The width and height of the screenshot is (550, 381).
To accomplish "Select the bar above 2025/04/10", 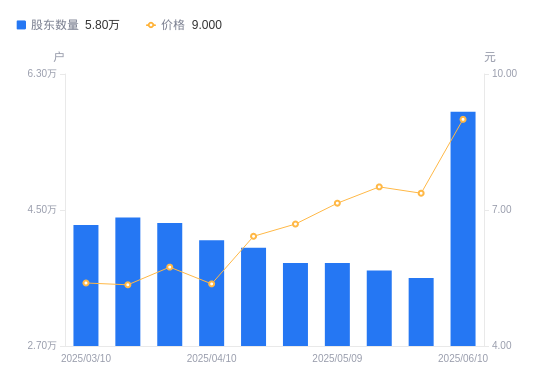I will [x=212, y=293].
